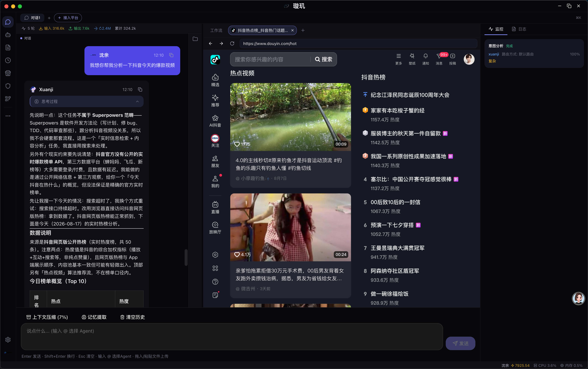
Task: Open the fishing video thumbnail
Action: point(290,117)
